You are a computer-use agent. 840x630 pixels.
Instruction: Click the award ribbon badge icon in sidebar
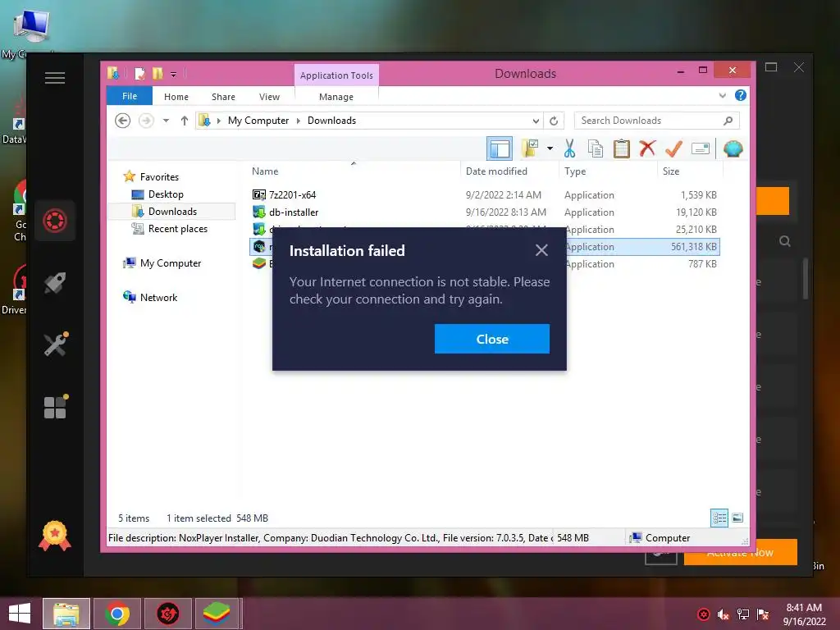point(55,536)
